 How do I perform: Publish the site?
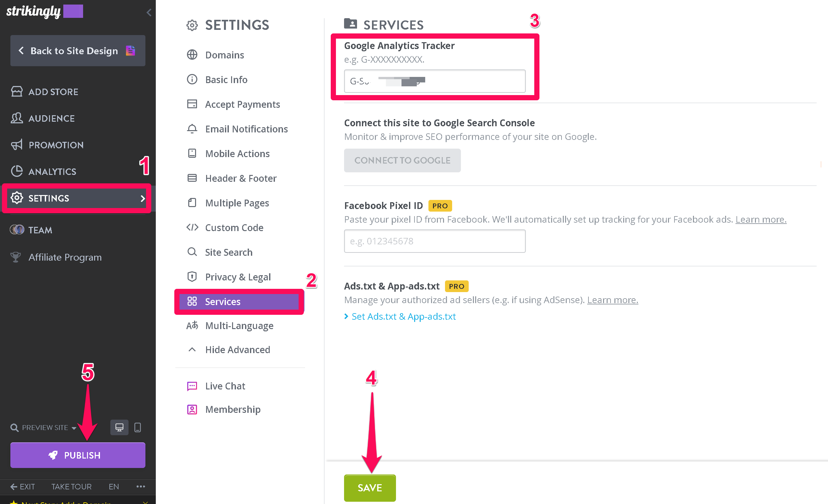(78, 455)
